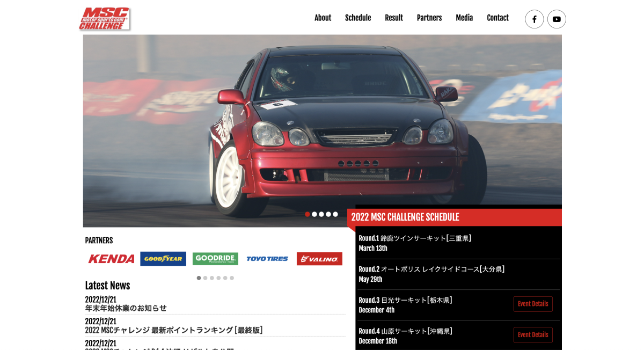The height and width of the screenshot is (350, 644).
Task: Click the Latest News heading
Action: (107, 286)
